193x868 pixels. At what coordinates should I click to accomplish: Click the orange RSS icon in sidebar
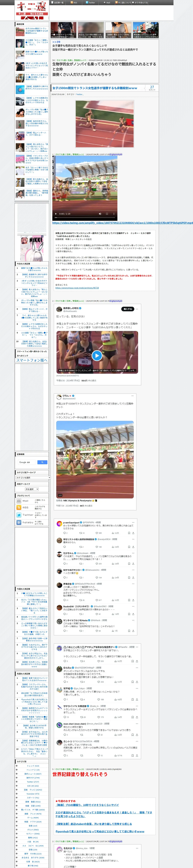click(19, 507)
